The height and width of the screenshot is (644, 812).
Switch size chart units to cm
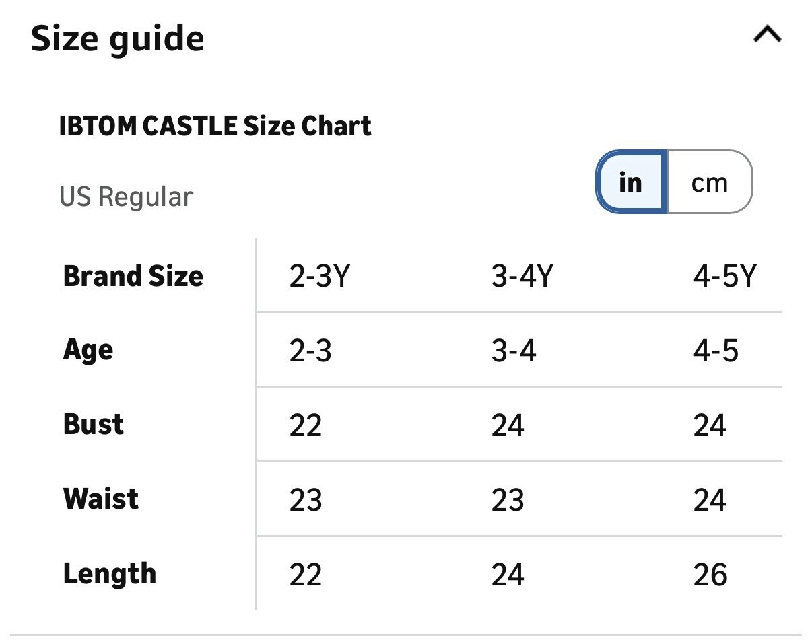tap(710, 182)
